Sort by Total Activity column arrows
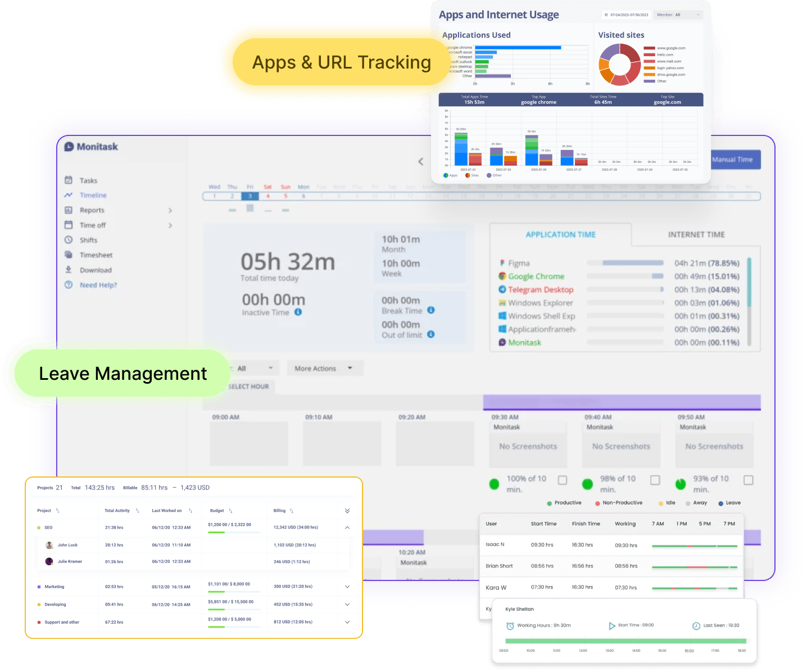 137,511
